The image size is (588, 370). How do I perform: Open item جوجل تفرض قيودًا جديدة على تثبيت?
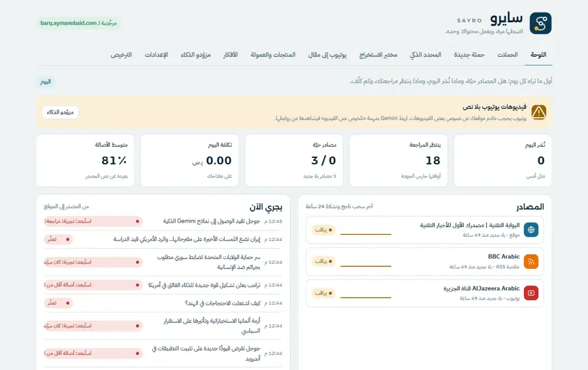[206, 353]
